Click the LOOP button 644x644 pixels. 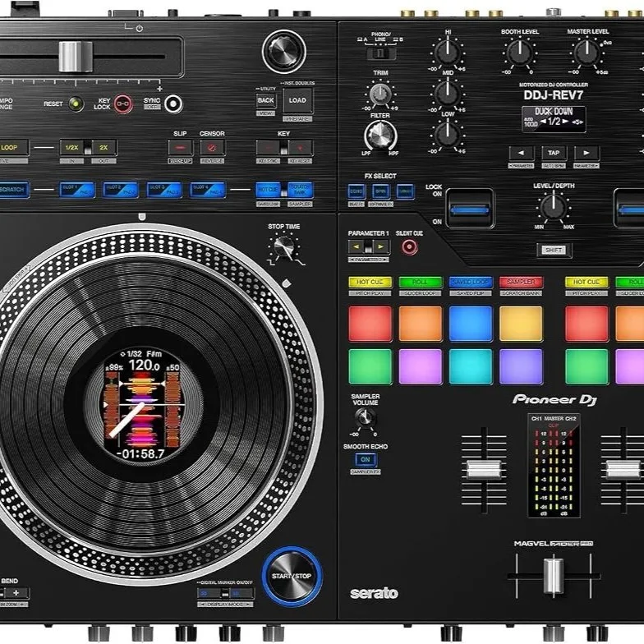(13, 148)
